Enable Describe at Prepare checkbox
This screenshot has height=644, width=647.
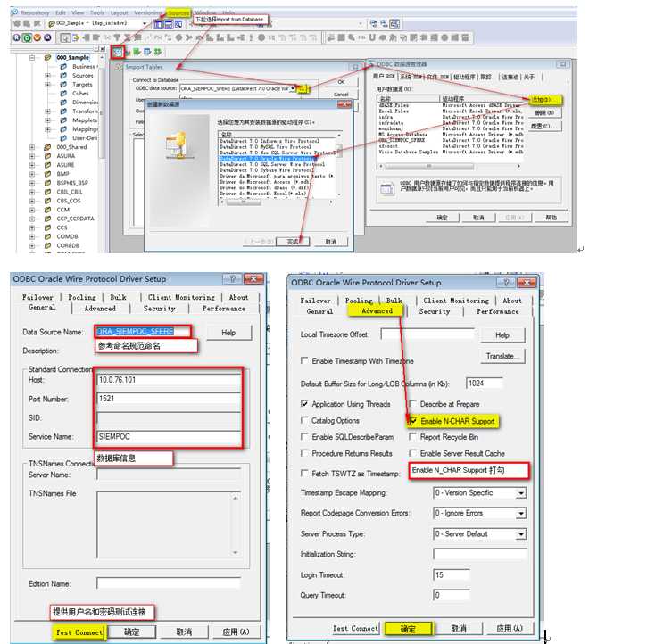[x=412, y=404]
